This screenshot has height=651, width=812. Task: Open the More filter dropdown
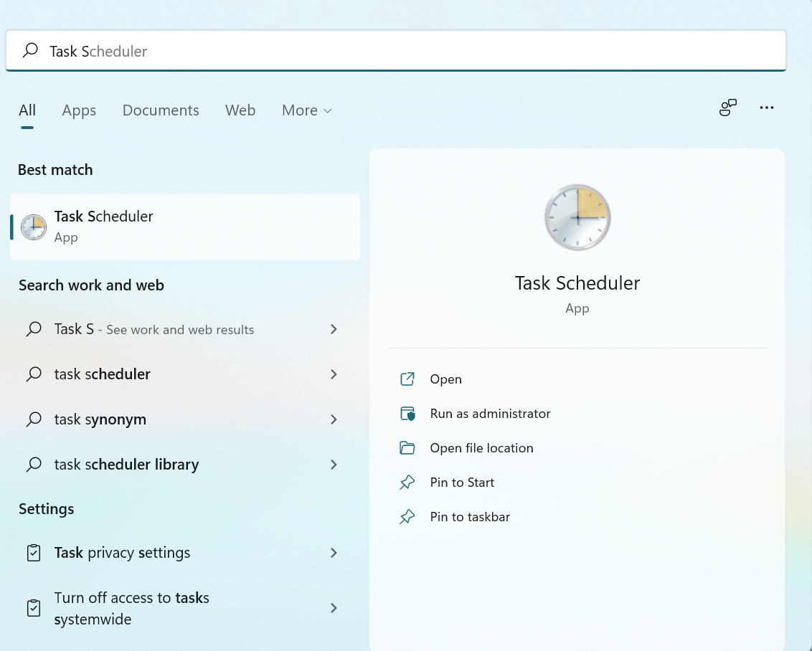(306, 110)
